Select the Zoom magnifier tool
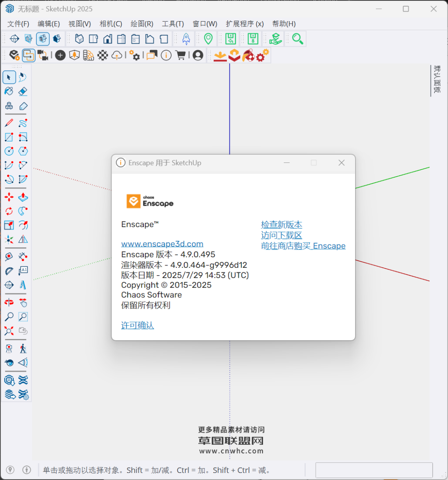 [x=9, y=317]
